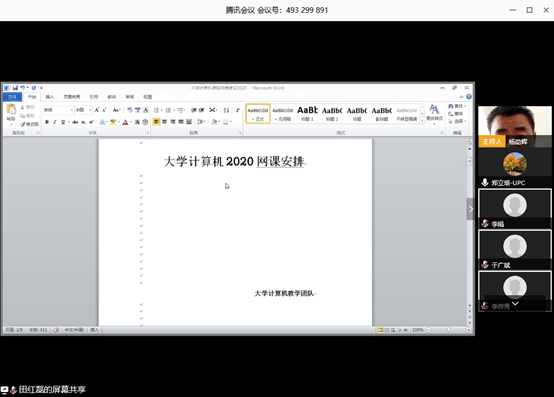Click the Sort icon in the Paragraph group
554x397 pixels.
226,110
